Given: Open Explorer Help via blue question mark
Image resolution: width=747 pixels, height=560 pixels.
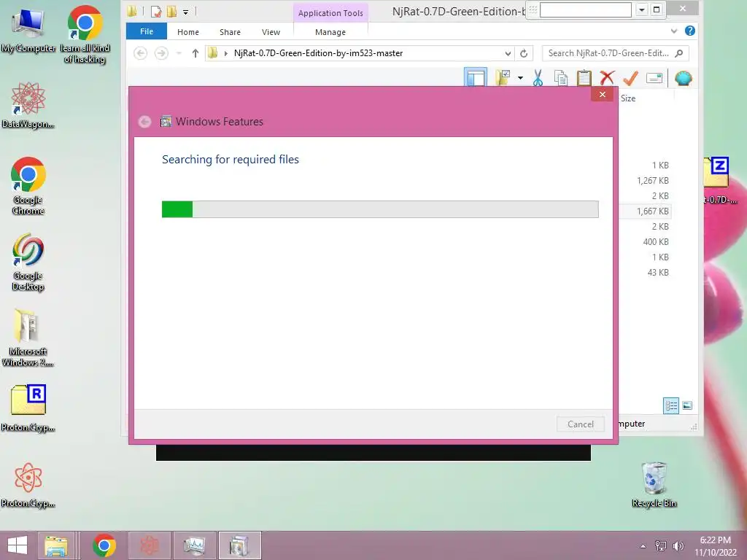Looking at the screenshot, I should coord(689,31).
